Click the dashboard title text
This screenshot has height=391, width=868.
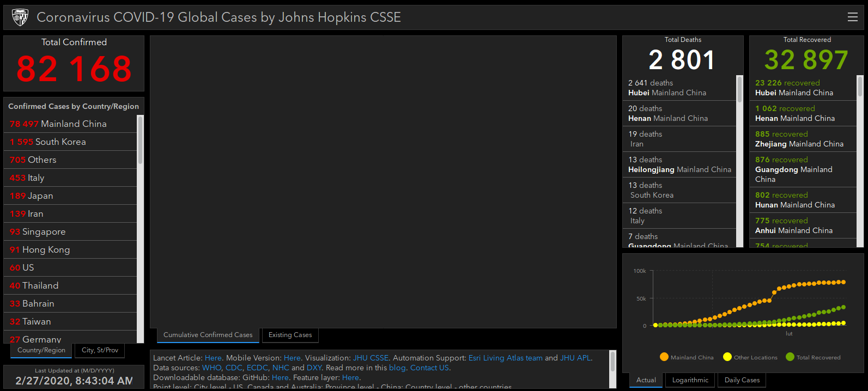pyautogui.click(x=218, y=17)
